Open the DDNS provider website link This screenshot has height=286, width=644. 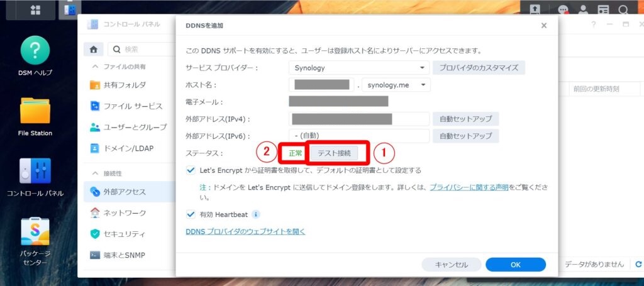(245, 231)
